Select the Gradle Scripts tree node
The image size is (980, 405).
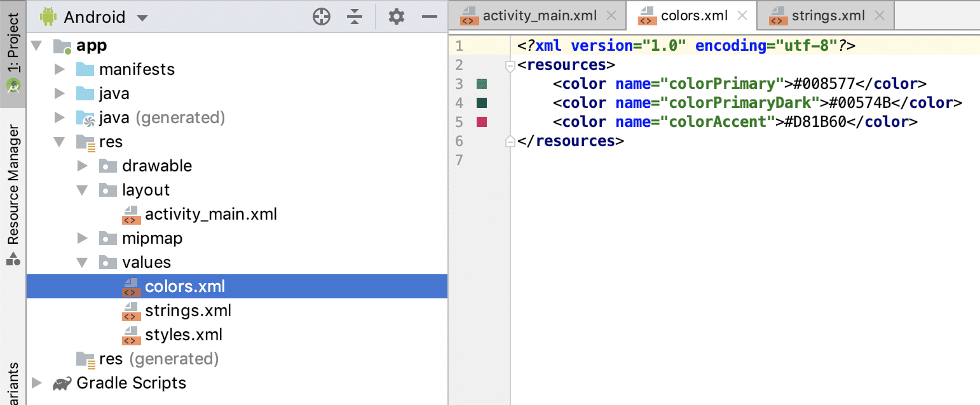coord(130,383)
